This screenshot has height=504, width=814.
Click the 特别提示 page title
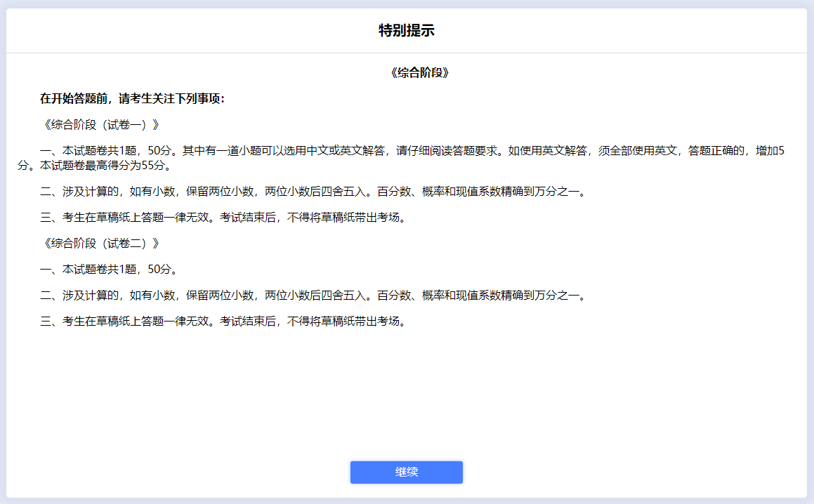[x=406, y=29]
